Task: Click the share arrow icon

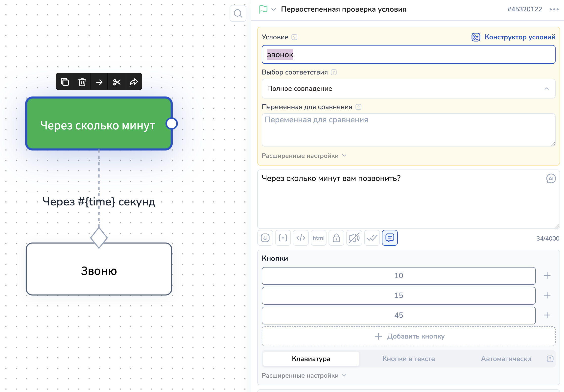Action: click(134, 82)
